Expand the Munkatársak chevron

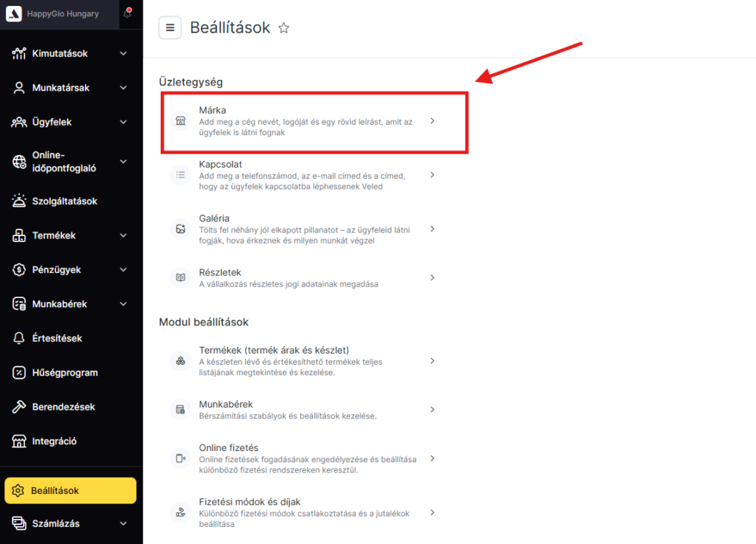[123, 88]
